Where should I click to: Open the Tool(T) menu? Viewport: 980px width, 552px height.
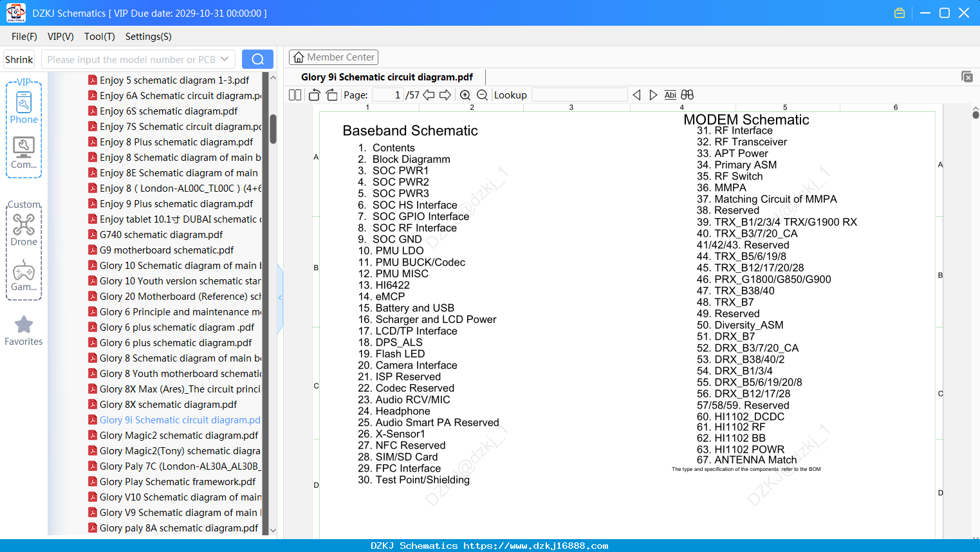click(x=100, y=37)
